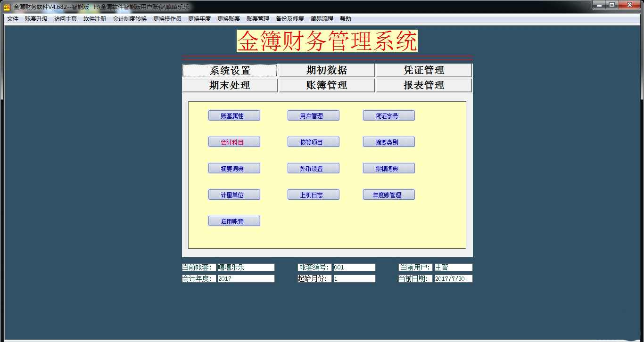This screenshot has width=644, height=342.
Task: Close the 金簿财务软件 window
Action: coord(629,5)
